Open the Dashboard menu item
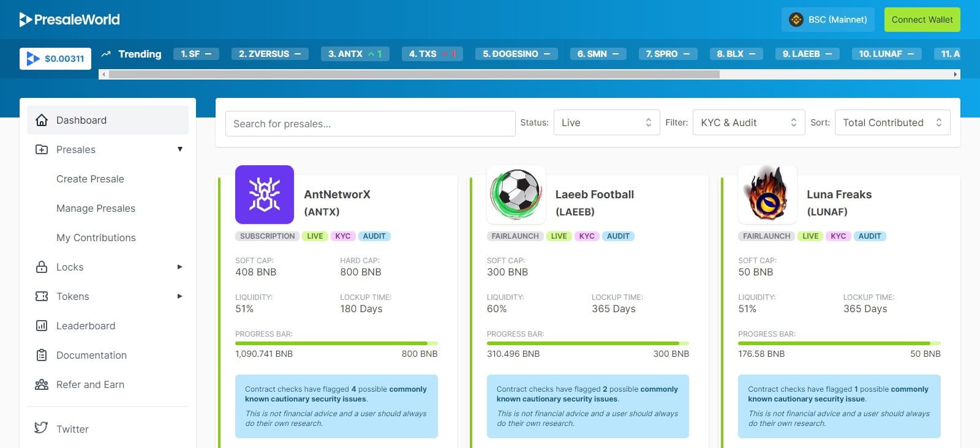Image resolution: width=980 pixels, height=448 pixels. point(108,120)
